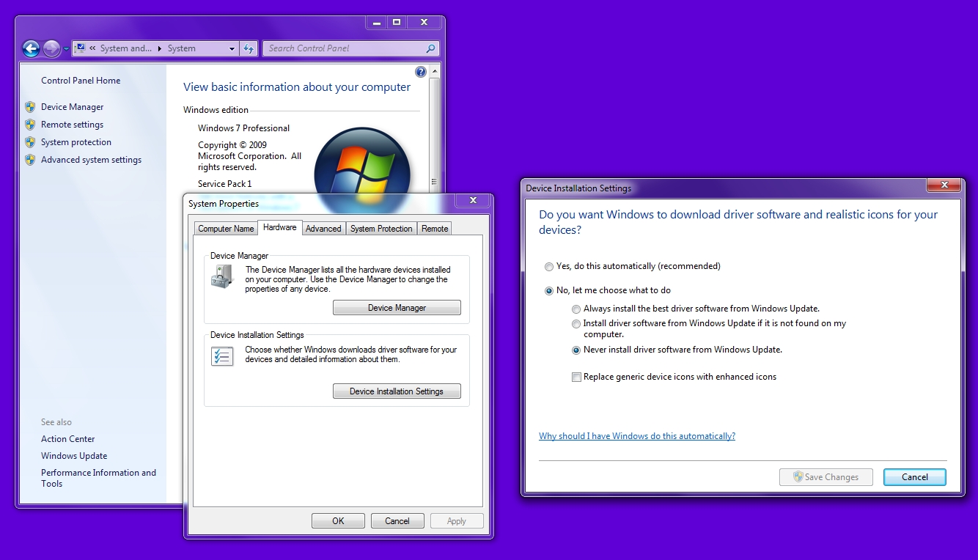Choose 'Always install the best driver software'
Screen dimensions: 978x560
[696, 309]
